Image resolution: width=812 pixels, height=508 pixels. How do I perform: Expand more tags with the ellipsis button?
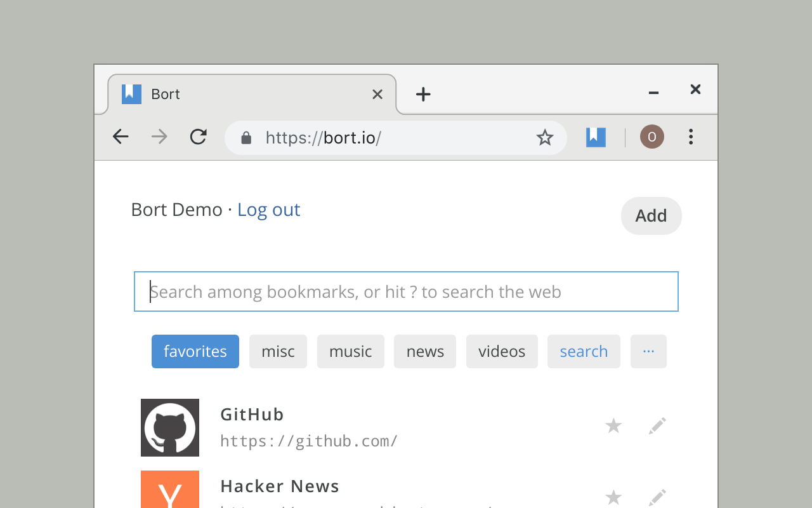point(648,351)
